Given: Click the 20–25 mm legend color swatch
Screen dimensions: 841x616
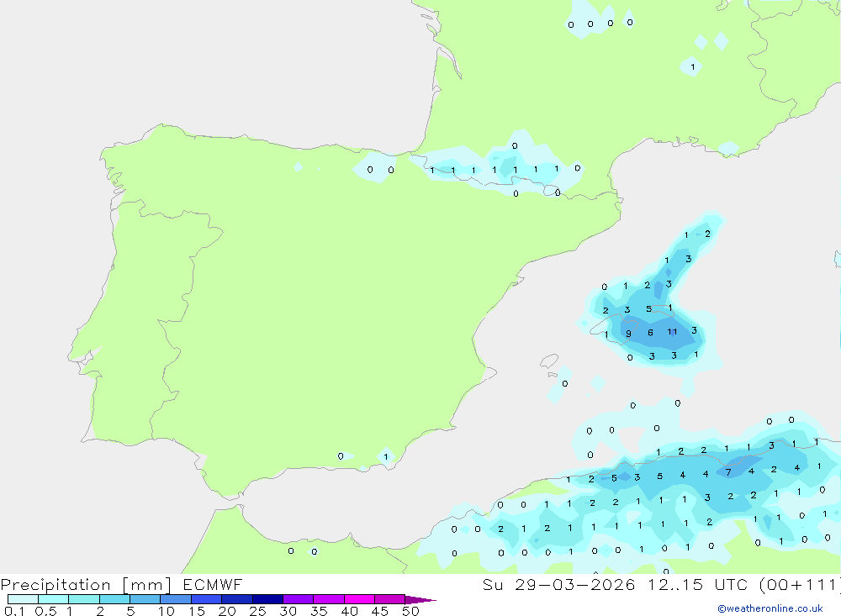Looking at the screenshot, I should coord(236,599).
